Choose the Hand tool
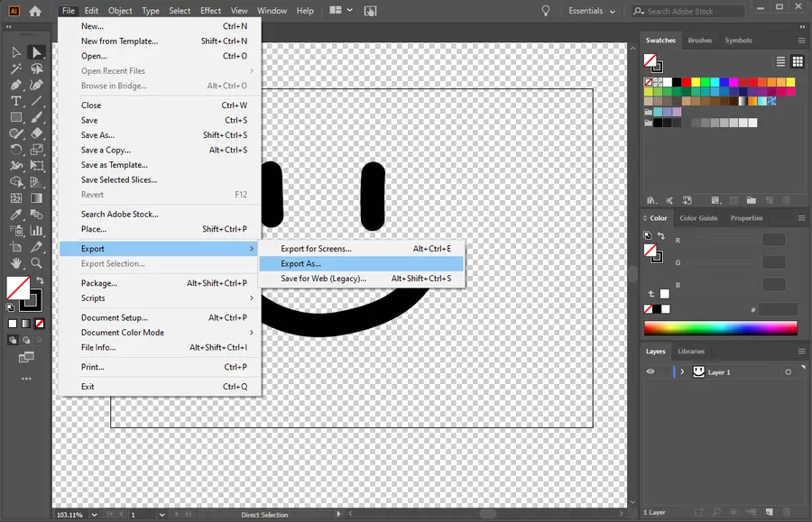 click(x=16, y=263)
